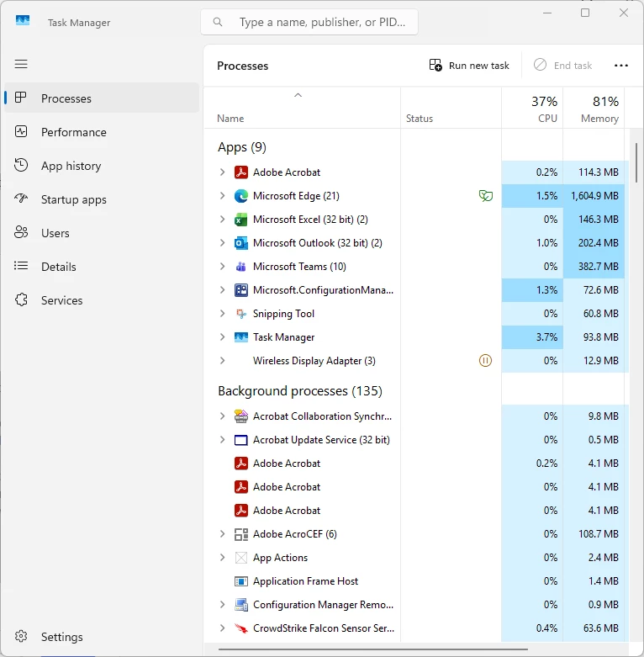Click the Adobe AcroCEF process icon
Image resolution: width=644 pixels, height=657 pixels.
point(240,534)
